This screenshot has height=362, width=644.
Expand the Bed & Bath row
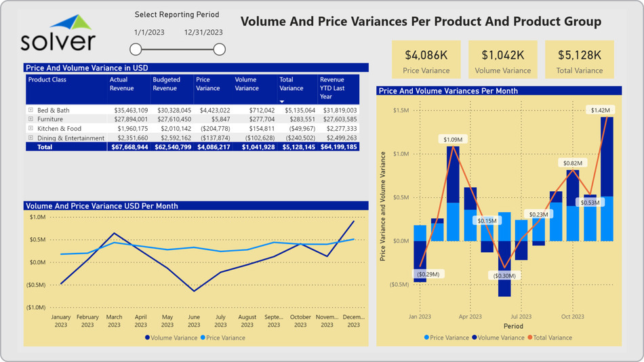(31, 110)
